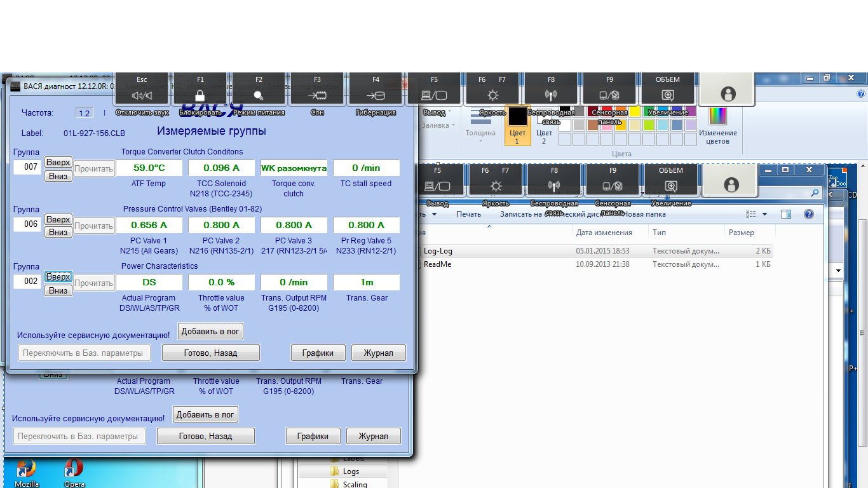Image resolution: width=868 pixels, height=488 pixels.
Task: Click the sleep icon under F3
Action: pos(317,95)
